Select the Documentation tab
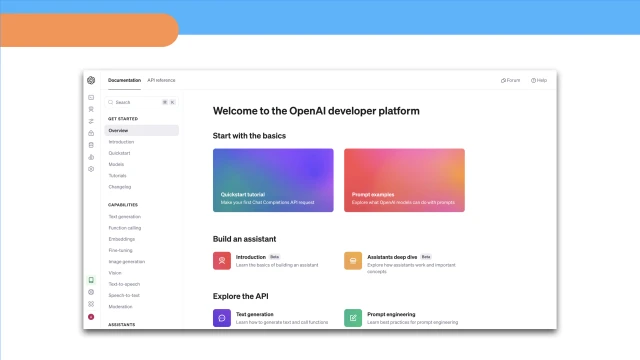Image resolution: width=640 pixels, height=360 pixels. pyautogui.click(x=124, y=80)
